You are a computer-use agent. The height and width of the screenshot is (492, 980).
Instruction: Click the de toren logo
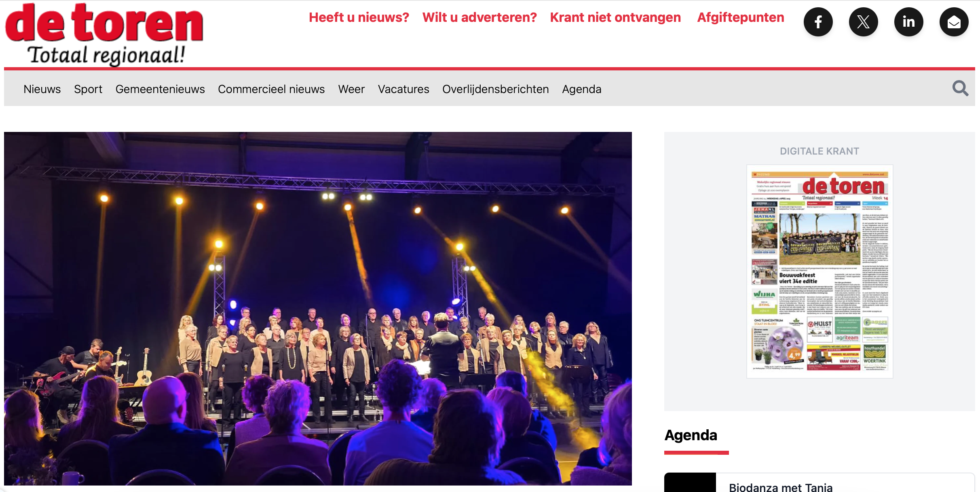(104, 34)
